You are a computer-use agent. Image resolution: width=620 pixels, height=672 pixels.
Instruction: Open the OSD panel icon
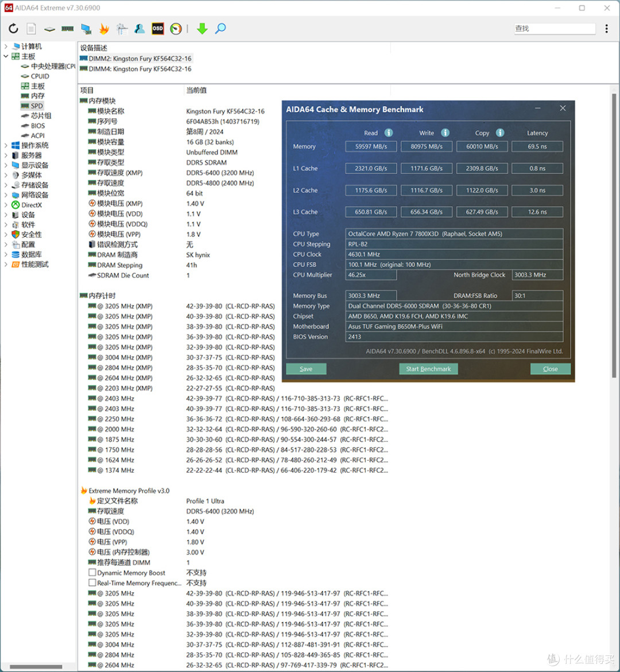(x=158, y=29)
